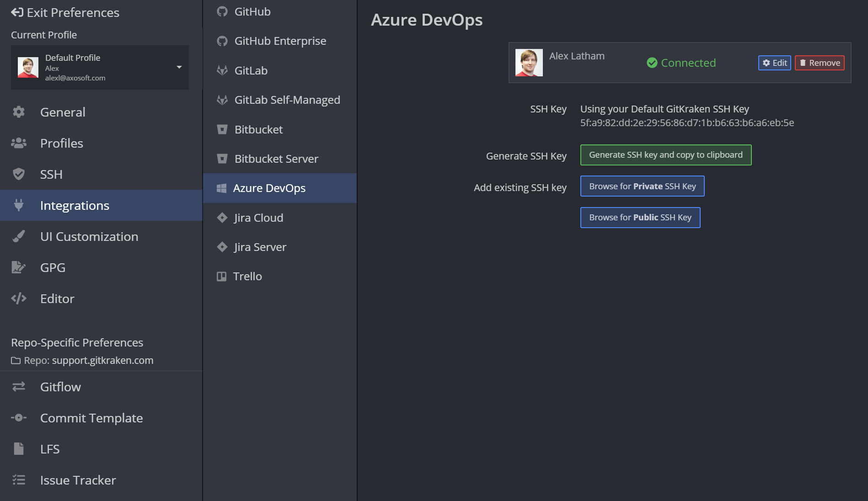Click the Trello board icon
The image size is (868, 501).
click(x=222, y=276)
